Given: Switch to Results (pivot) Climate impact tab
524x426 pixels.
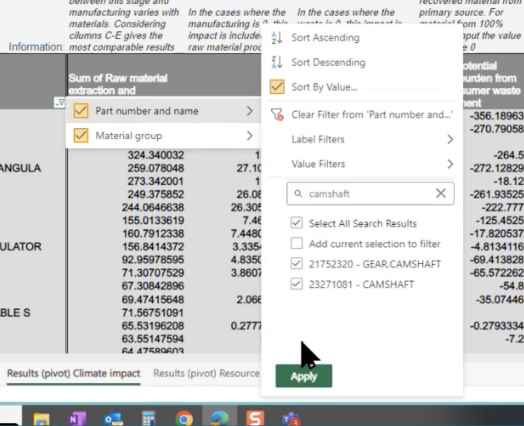Looking at the screenshot, I should 74,373.
